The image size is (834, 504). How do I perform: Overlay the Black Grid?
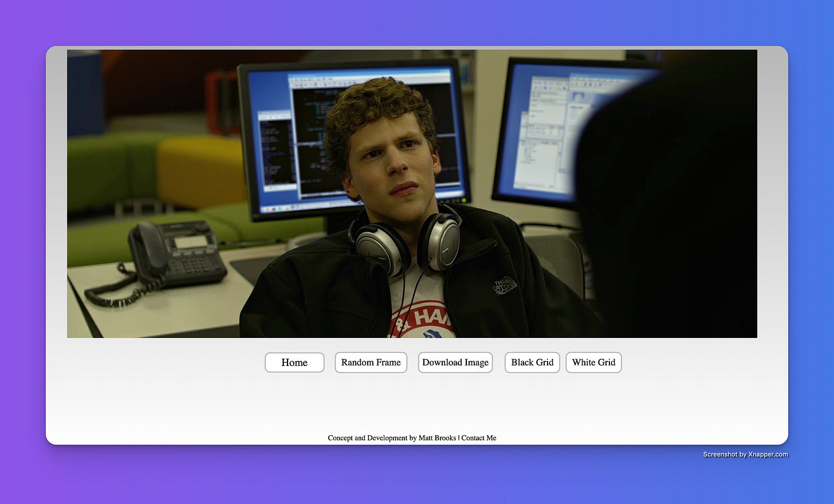coord(532,363)
